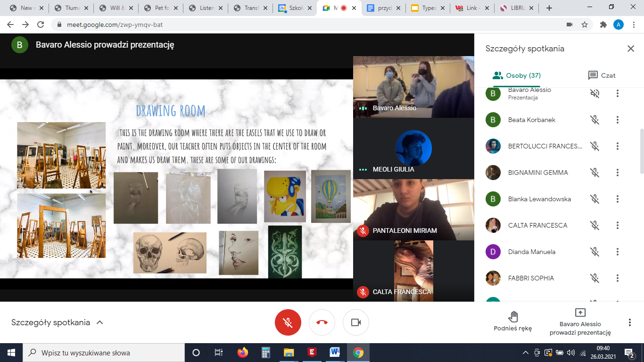Open Microsoft Word from the taskbar

click(335, 352)
